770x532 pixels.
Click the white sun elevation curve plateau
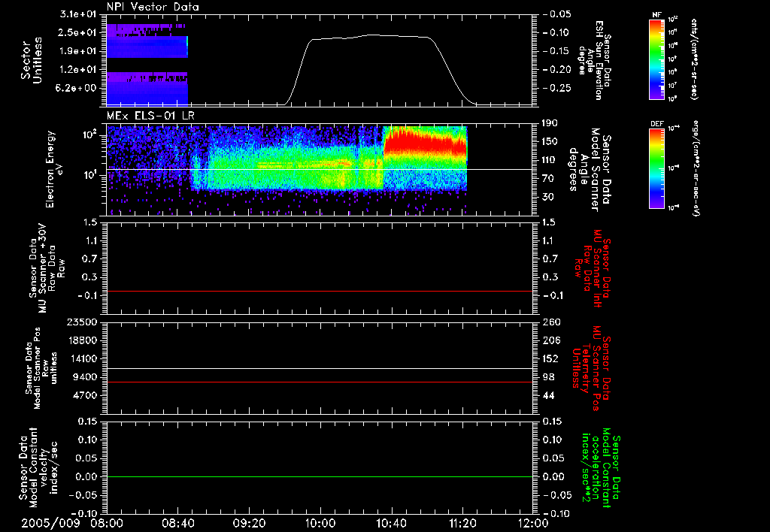tap(371, 36)
